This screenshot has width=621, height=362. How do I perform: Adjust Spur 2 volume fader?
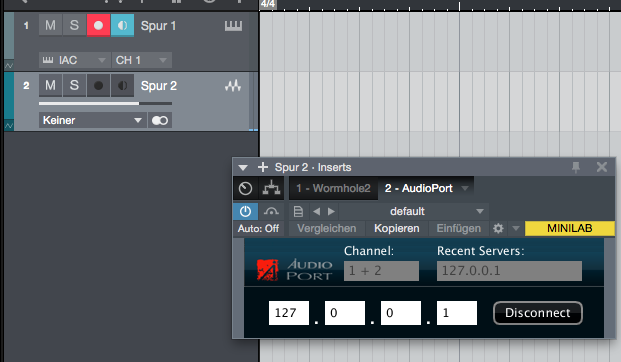105,103
